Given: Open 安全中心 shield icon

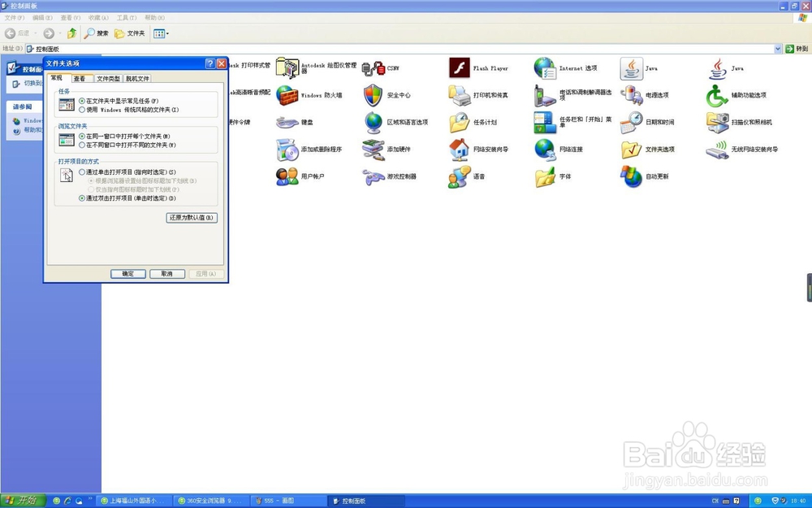Looking at the screenshot, I should click(373, 95).
